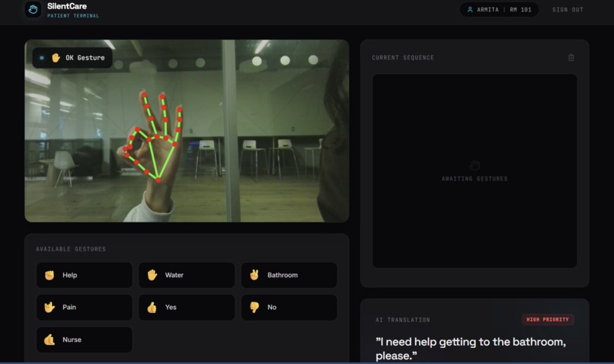Screen dimensions: 614x364
Task: Click the call-me hand emoji beside Nurse
Action: 50,340
